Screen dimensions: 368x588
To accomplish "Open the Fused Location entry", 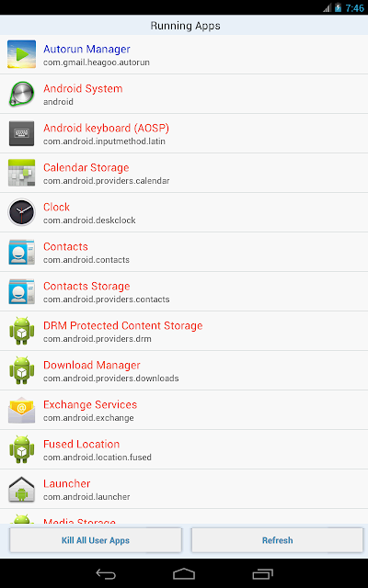I will point(184,449).
